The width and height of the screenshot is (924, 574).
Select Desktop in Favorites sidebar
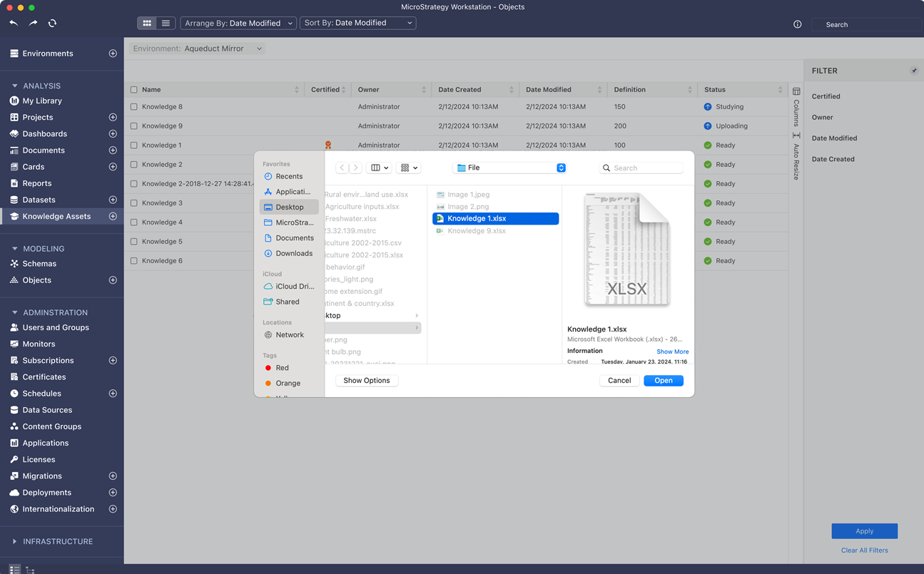(x=289, y=207)
